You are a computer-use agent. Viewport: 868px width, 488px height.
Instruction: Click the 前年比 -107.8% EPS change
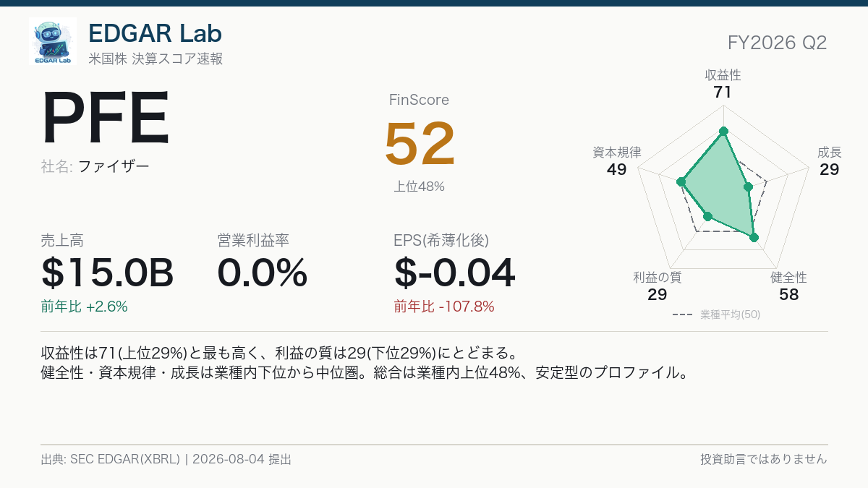pos(444,307)
